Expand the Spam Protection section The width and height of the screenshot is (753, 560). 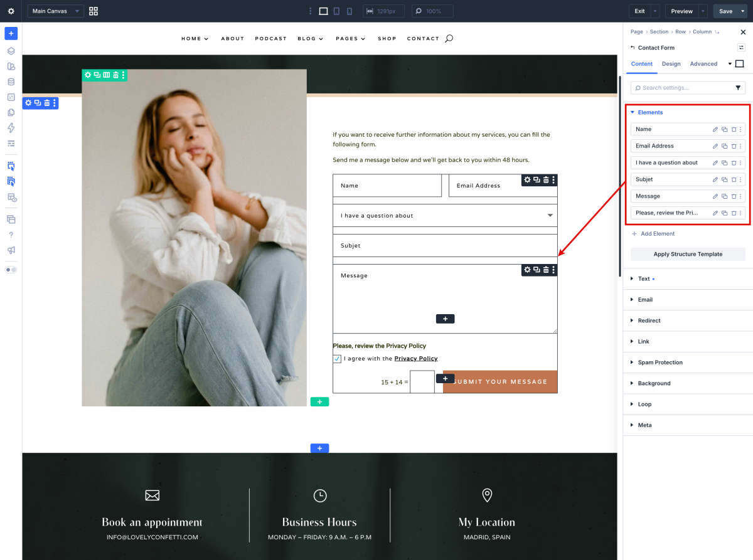[x=660, y=362]
